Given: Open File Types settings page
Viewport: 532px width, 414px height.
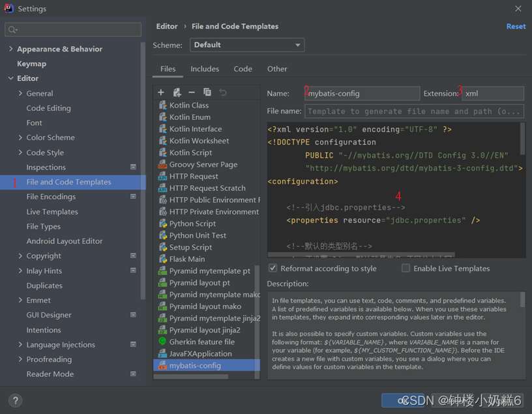Looking at the screenshot, I should click(44, 226).
